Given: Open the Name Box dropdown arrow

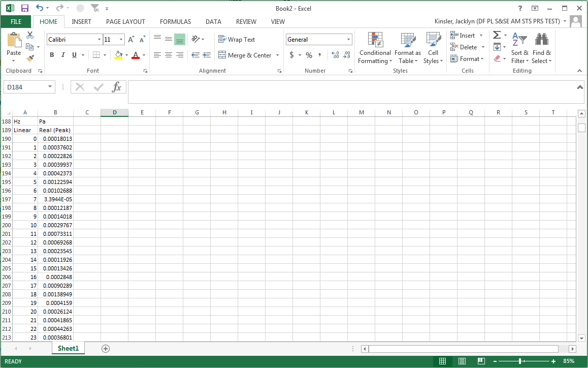Looking at the screenshot, I should (x=50, y=87).
